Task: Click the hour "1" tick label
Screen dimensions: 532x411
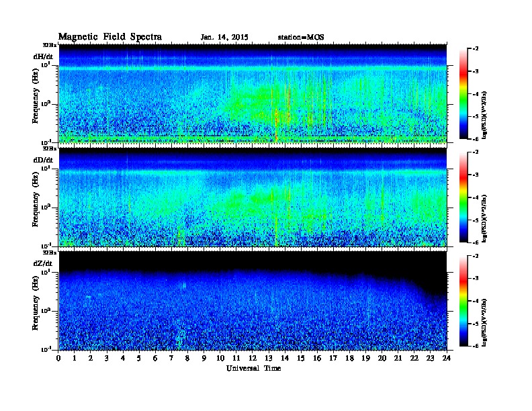Action: point(75,358)
